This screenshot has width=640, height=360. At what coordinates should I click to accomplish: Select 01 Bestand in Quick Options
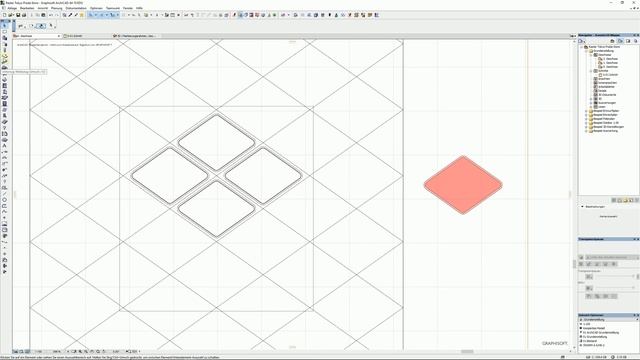pos(589,341)
